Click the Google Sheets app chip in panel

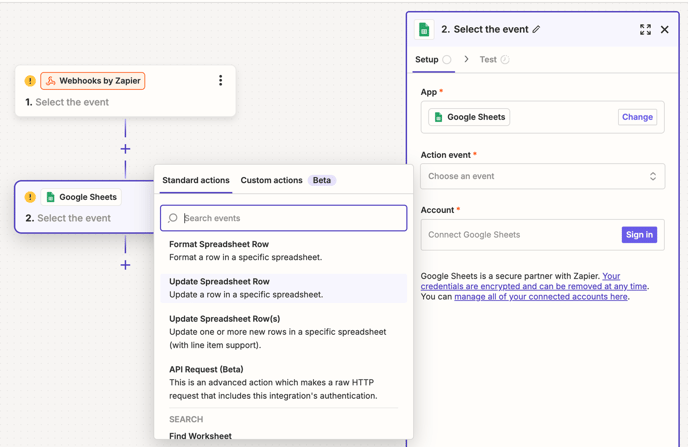[469, 117]
